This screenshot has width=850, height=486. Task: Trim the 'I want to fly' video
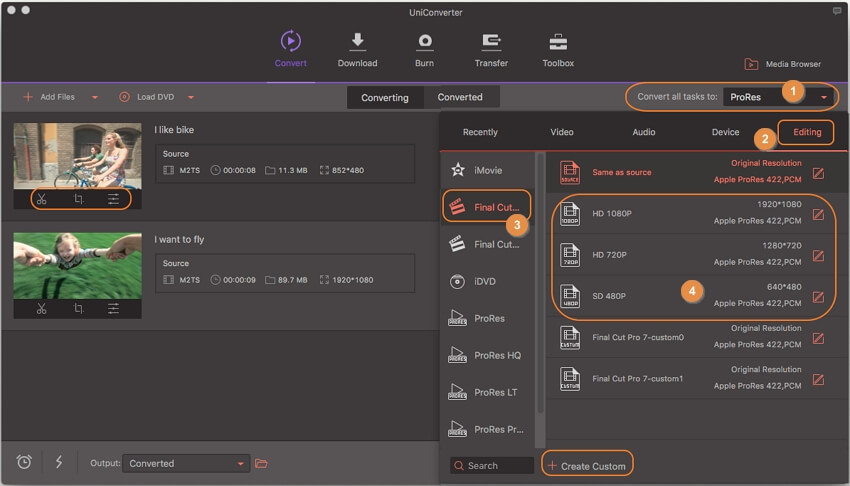tap(41, 309)
